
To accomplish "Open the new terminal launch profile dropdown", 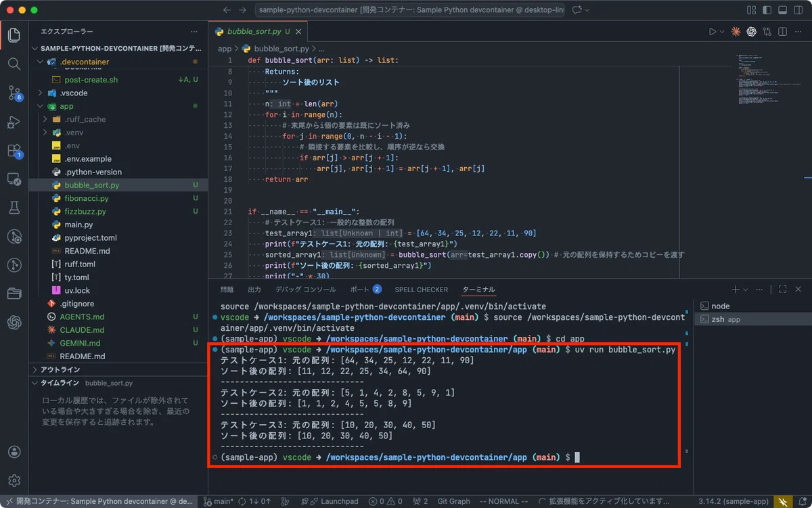I will click(745, 289).
